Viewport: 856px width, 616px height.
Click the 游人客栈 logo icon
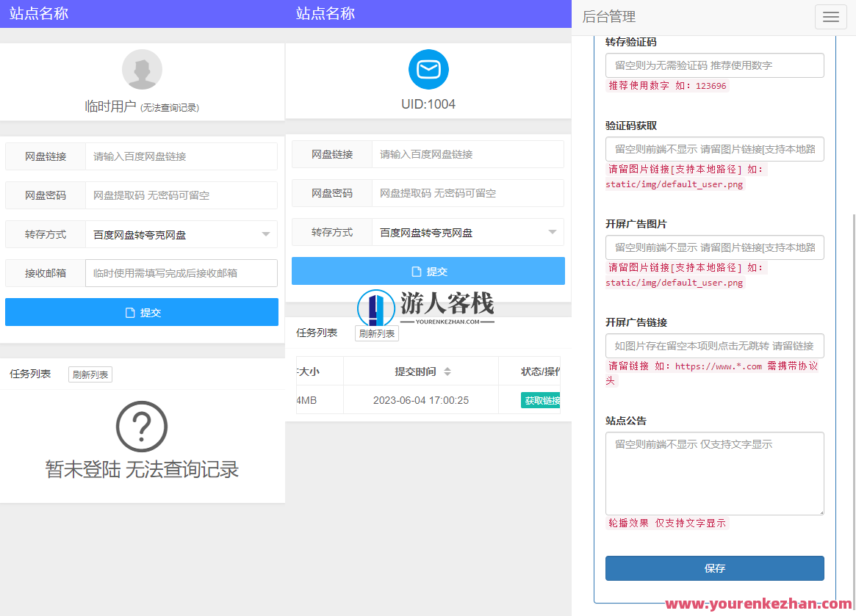click(x=376, y=308)
